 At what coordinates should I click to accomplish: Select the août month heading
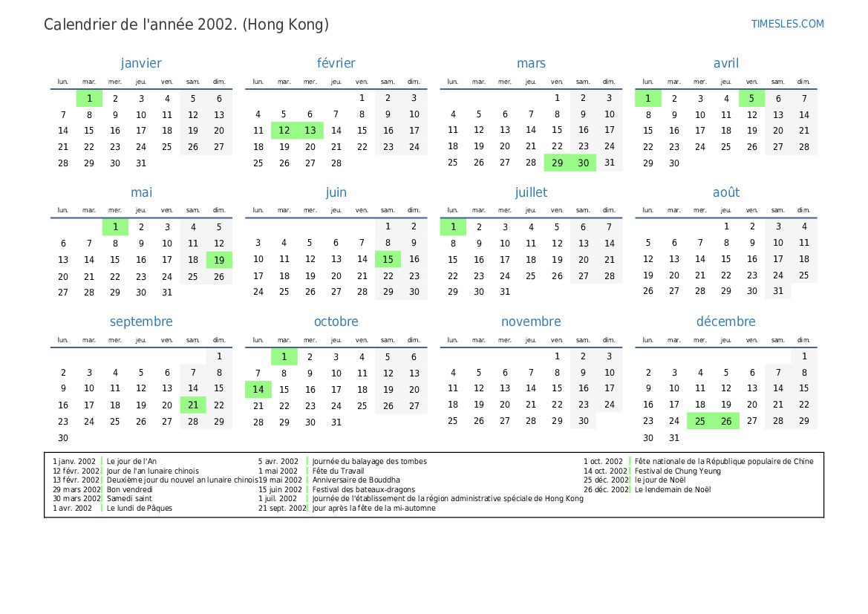pyautogui.click(x=725, y=192)
